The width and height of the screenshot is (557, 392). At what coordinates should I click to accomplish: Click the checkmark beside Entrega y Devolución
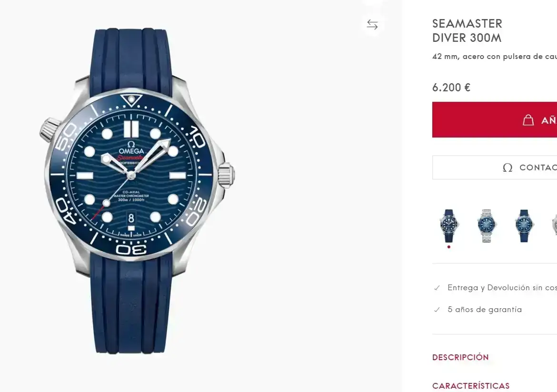click(437, 288)
